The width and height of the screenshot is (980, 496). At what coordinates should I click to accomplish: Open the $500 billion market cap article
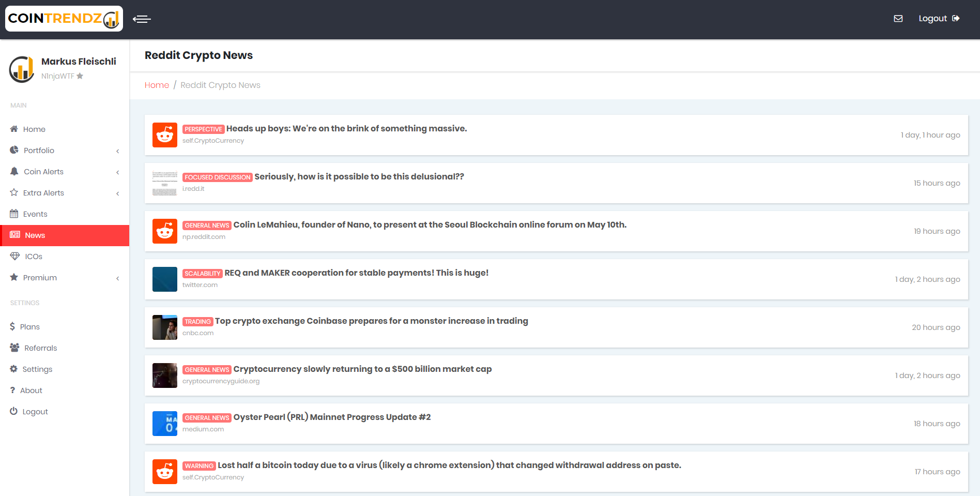[362, 369]
